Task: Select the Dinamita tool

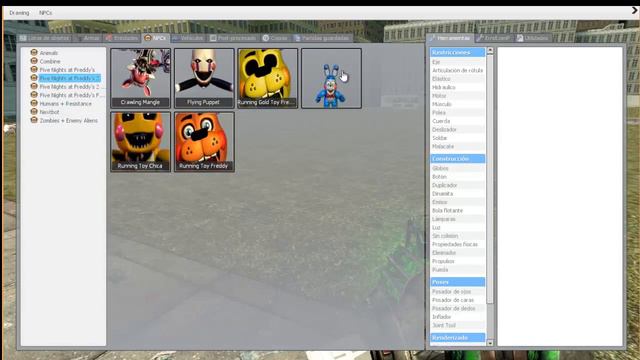Action: click(x=458, y=193)
